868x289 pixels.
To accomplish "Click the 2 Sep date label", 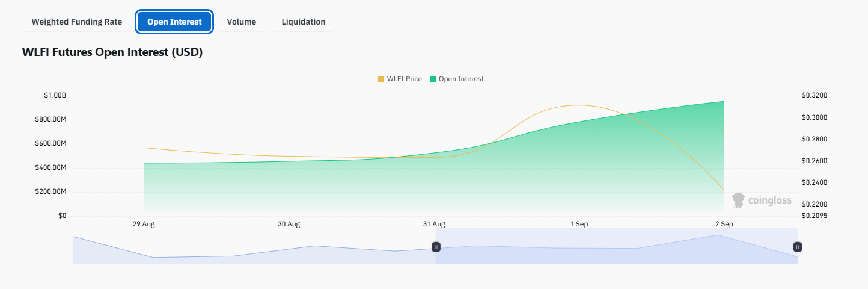I will point(724,224).
